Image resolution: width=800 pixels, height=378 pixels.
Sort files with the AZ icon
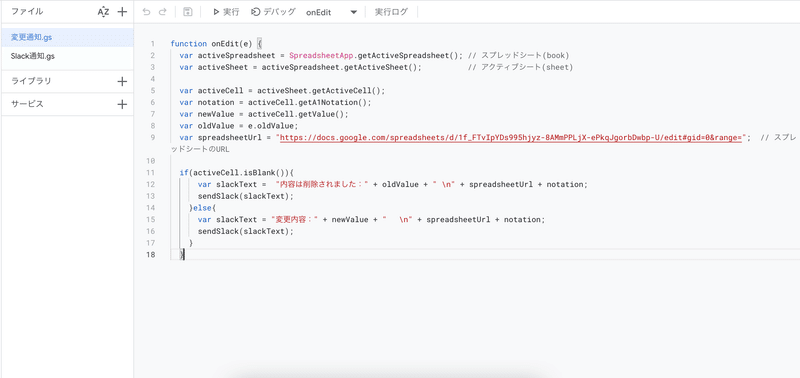tap(103, 12)
